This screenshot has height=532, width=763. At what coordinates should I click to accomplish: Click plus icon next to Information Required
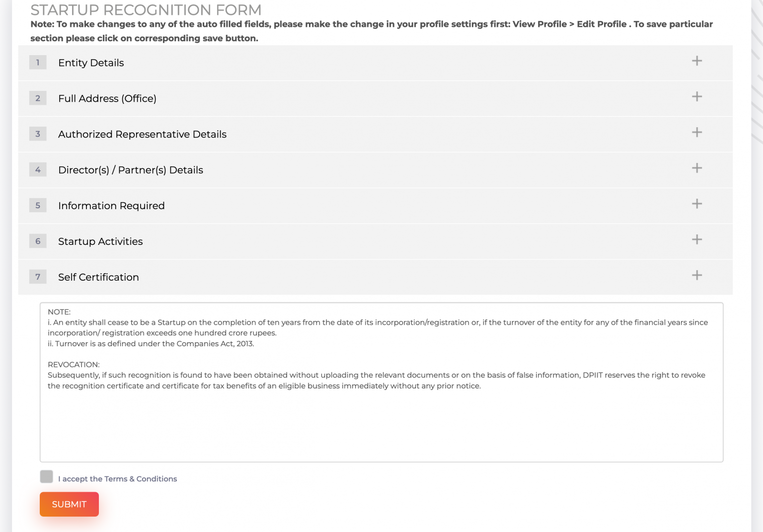[x=697, y=204]
